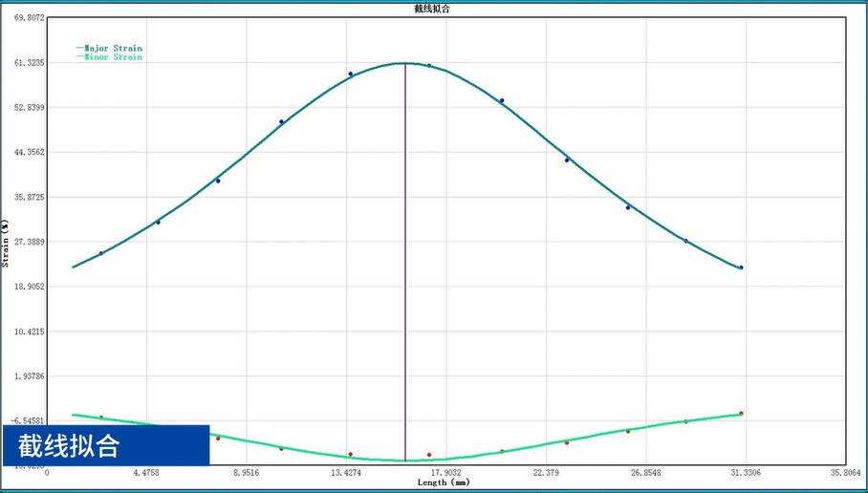Viewport: 868px width, 493px height.
Task: Click the 22.379 x-axis tick label
Action: coord(545,472)
